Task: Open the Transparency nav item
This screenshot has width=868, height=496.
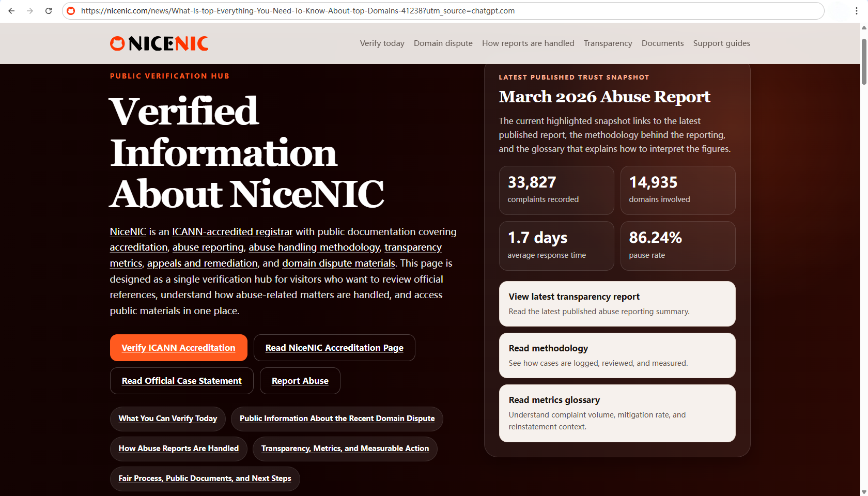Action: click(608, 43)
